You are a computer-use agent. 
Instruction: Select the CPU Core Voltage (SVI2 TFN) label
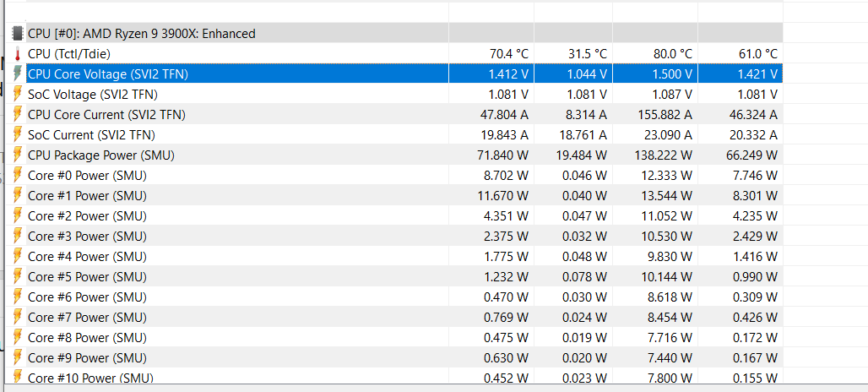(108, 74)
